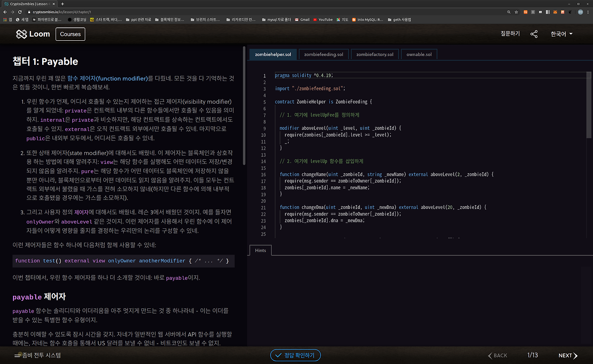
Task: Click the zoom magnifier icon in address bar
Action: [x=509, y=12]
